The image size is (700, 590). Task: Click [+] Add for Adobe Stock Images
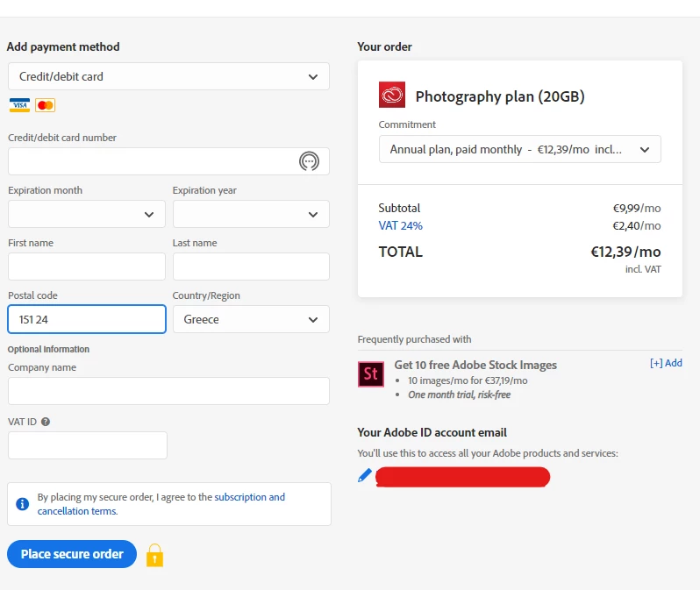click(666, 363)
